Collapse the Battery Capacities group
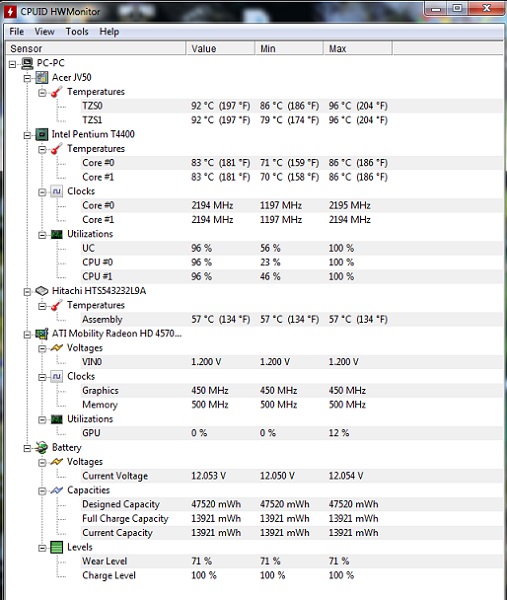This screenshot has width=507, height=600. 42,491
